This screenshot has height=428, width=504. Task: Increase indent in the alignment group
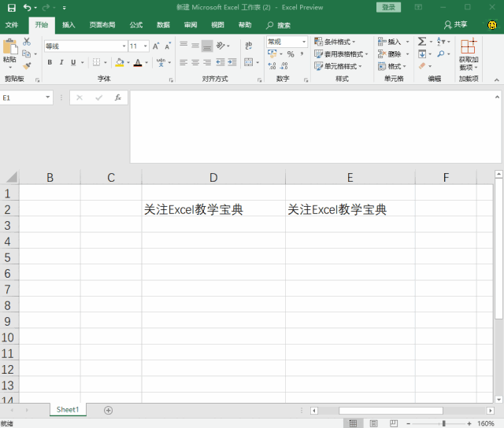[x=232, y=62]
